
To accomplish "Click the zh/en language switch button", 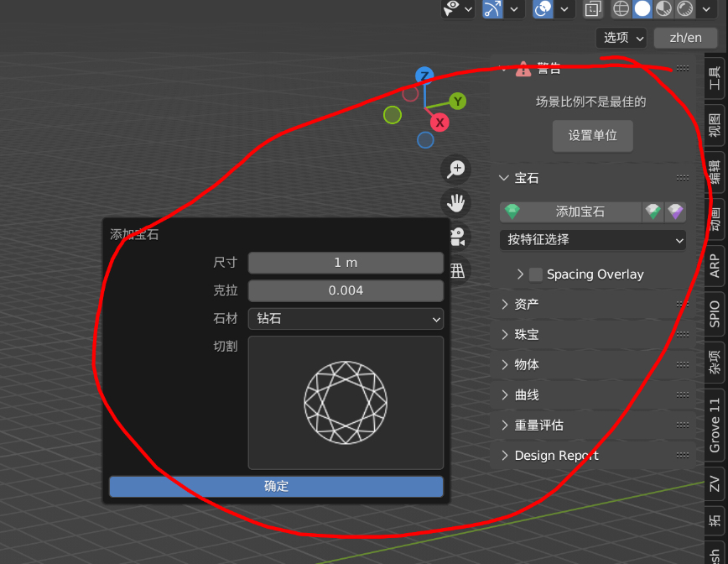I will [x=686, y=38].
